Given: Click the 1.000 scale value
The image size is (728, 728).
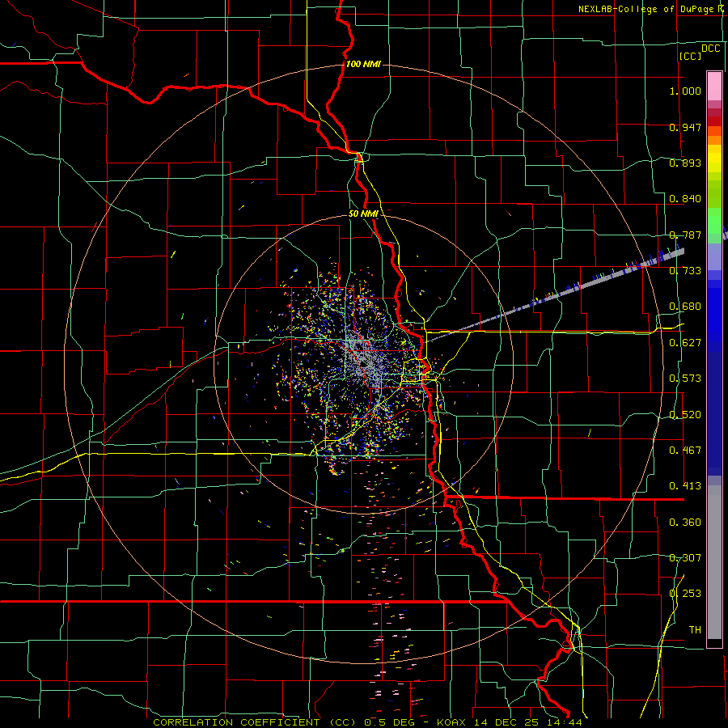Looking at the screenshot, I should click(x=685, y=91).
